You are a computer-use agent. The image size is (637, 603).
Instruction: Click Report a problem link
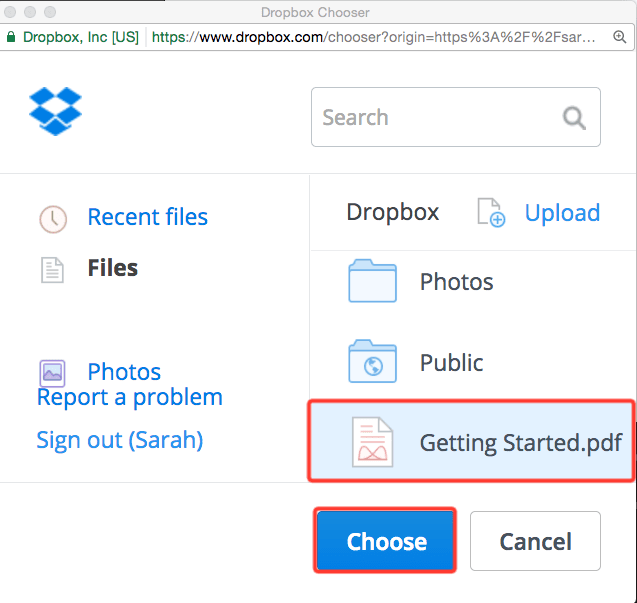click(x=129, y=398)
